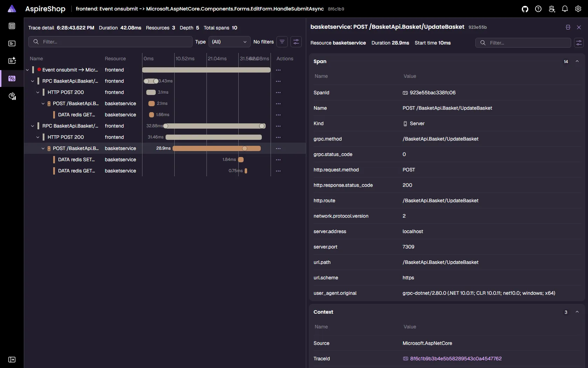Viewport: 588px width, 368px height.
Task: Open the settings gear in header
Action: tap(578, 9)
